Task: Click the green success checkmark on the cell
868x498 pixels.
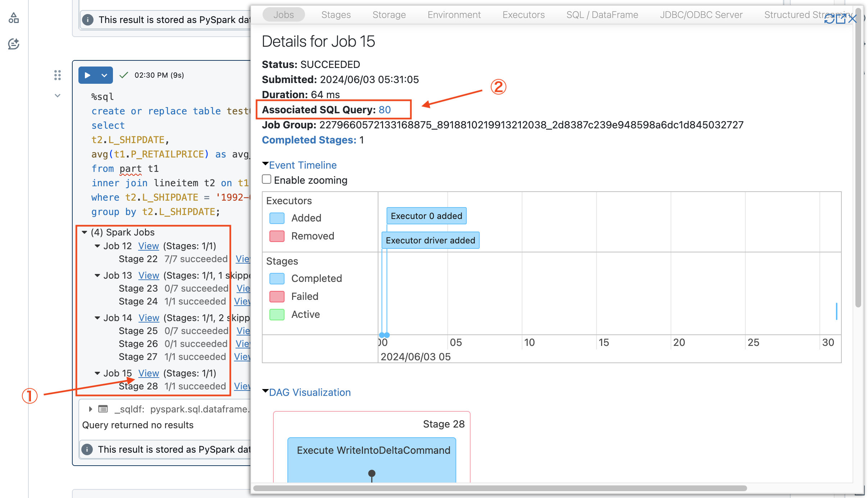Action: pos(123,75)
